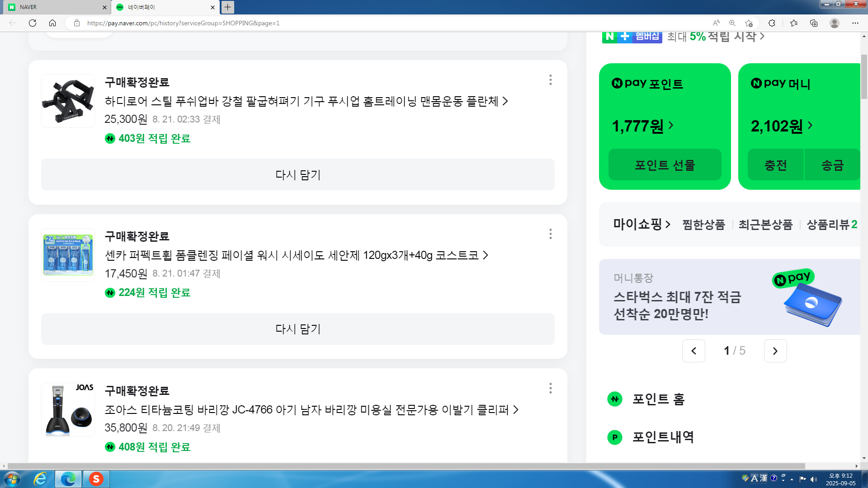The image size is (868, 488).
Task: Add this page to favorites via the star icon
Action: coord(749,23)
